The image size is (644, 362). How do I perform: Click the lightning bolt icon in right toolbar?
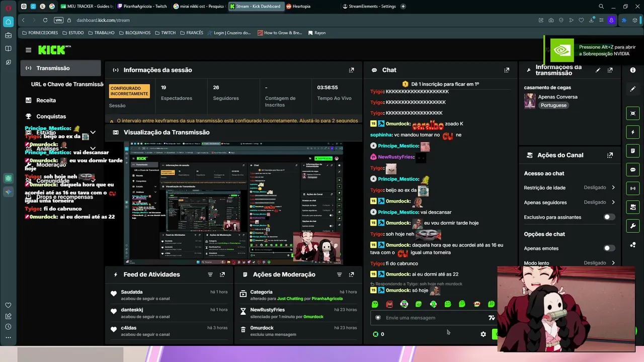tap(633, 132)
